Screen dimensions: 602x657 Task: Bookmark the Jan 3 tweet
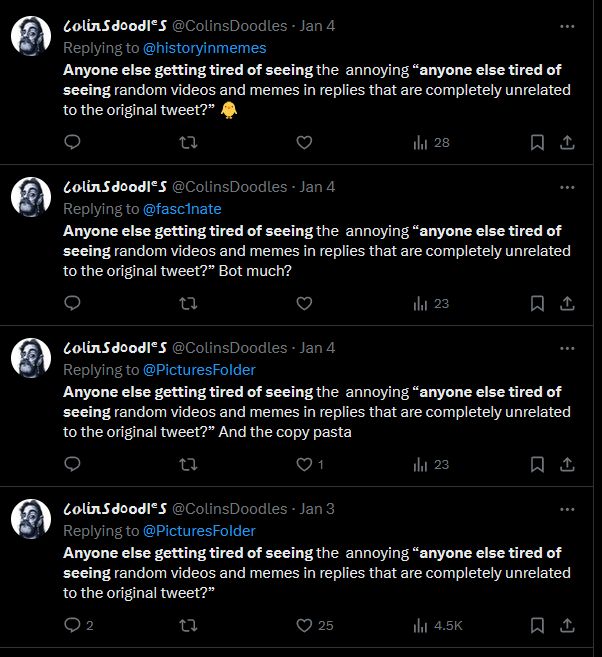(x=537, y=625)
